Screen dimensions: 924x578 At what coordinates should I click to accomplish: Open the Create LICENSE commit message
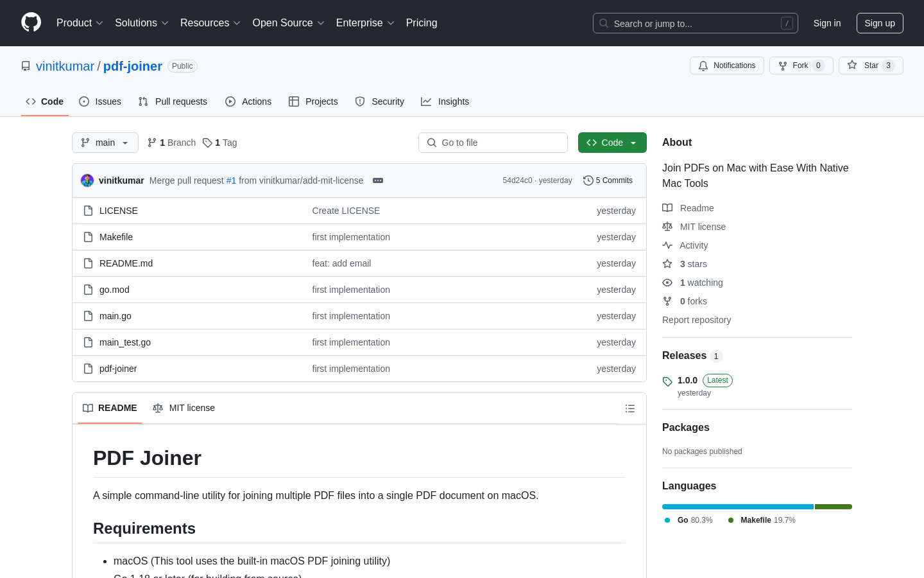coord(346,211)
